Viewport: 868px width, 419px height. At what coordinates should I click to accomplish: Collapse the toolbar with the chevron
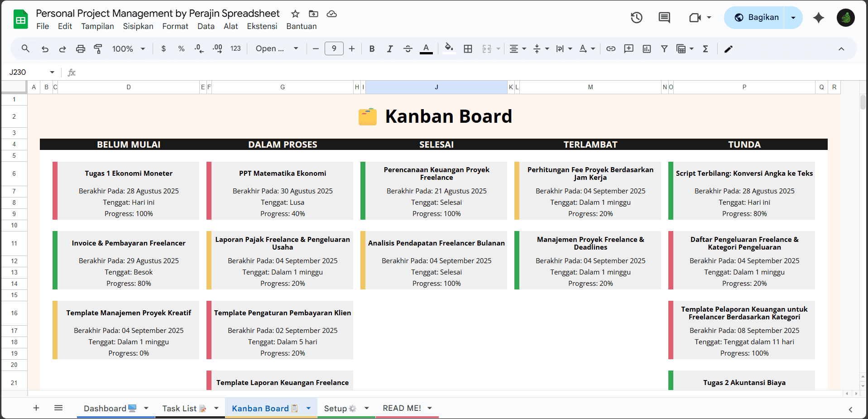[x=841, y=49]
